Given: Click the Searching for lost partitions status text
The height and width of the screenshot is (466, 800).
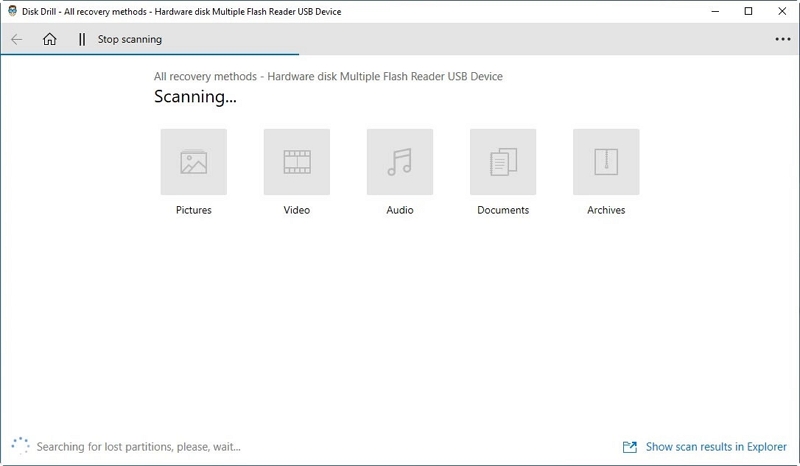Looking at the screenshot, I should (x=139, y=447).
